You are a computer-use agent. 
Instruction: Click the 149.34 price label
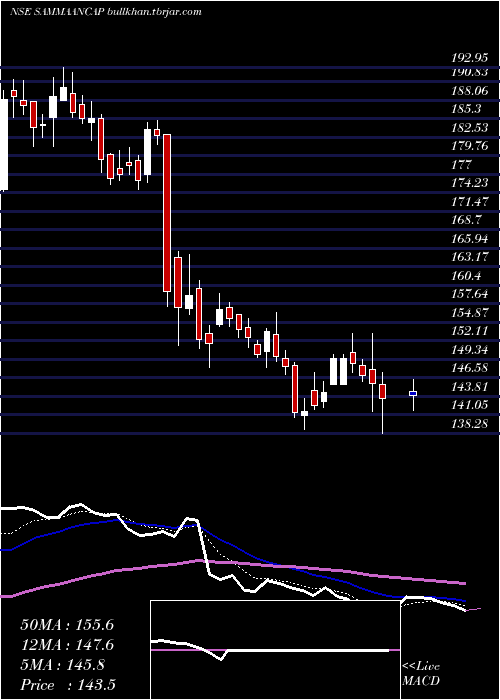pos(470,350)
